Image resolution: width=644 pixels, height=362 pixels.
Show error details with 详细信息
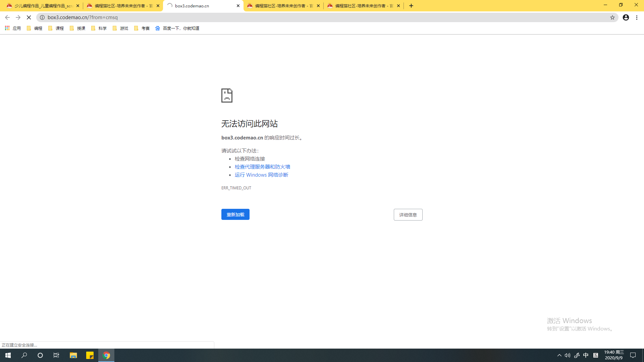click(408, 215)
